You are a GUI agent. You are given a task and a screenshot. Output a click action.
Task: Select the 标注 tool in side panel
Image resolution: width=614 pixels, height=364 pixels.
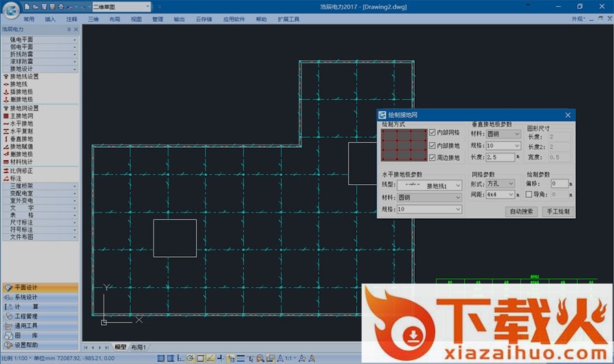point(12,179)
